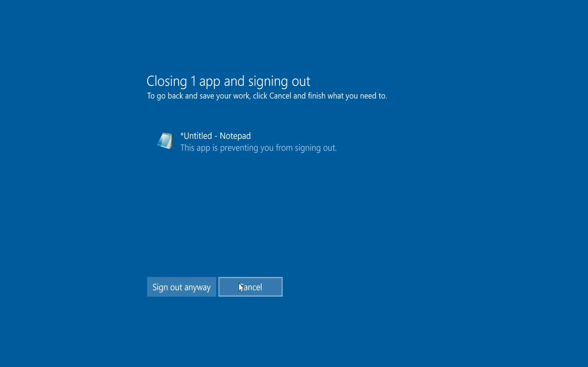Click the word 'Untitled' in blocking app entry
The height and width of the screenshot is (367, 588).
point(198,136)
